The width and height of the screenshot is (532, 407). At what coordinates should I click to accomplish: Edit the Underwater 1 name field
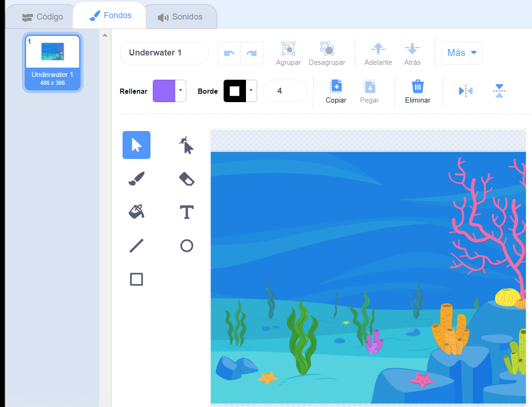pos(164,53)
